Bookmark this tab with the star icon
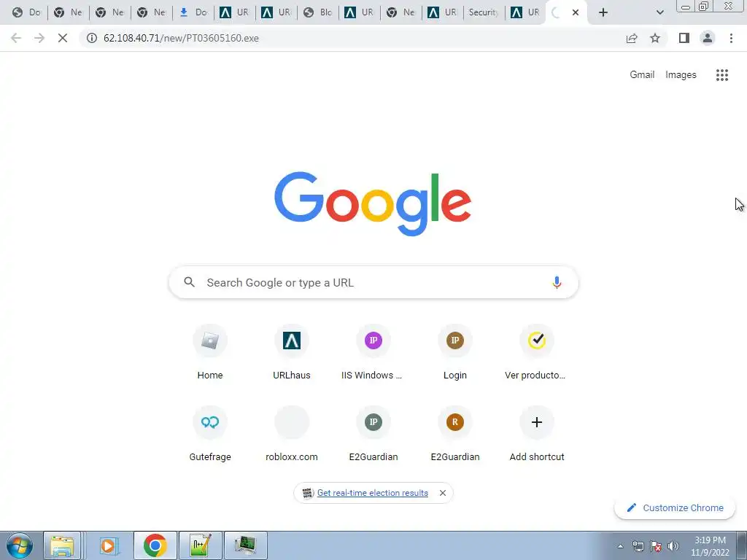Viewport: 747px width, 560px height. [655, 38]
